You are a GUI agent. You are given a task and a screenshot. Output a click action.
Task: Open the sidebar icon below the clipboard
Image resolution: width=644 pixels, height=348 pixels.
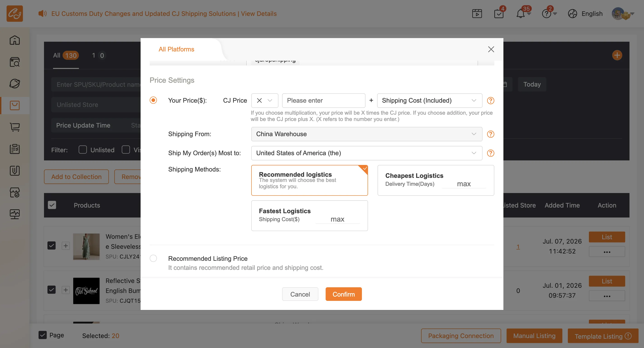15,171
